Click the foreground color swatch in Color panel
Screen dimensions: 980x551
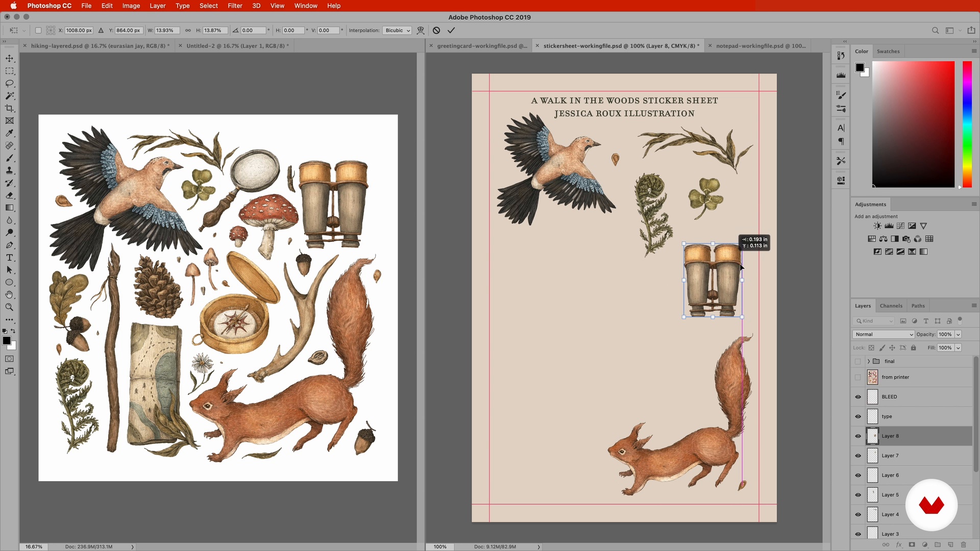pyautogui.click(x=860, y=67)
